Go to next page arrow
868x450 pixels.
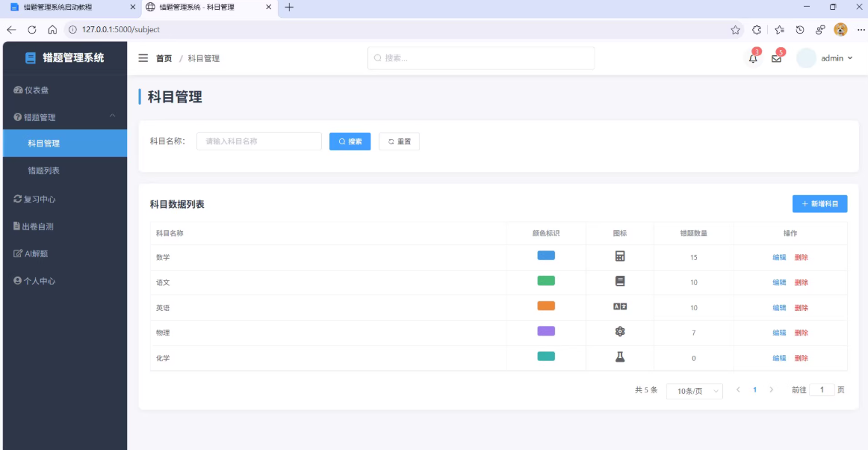tap(771, 389)
